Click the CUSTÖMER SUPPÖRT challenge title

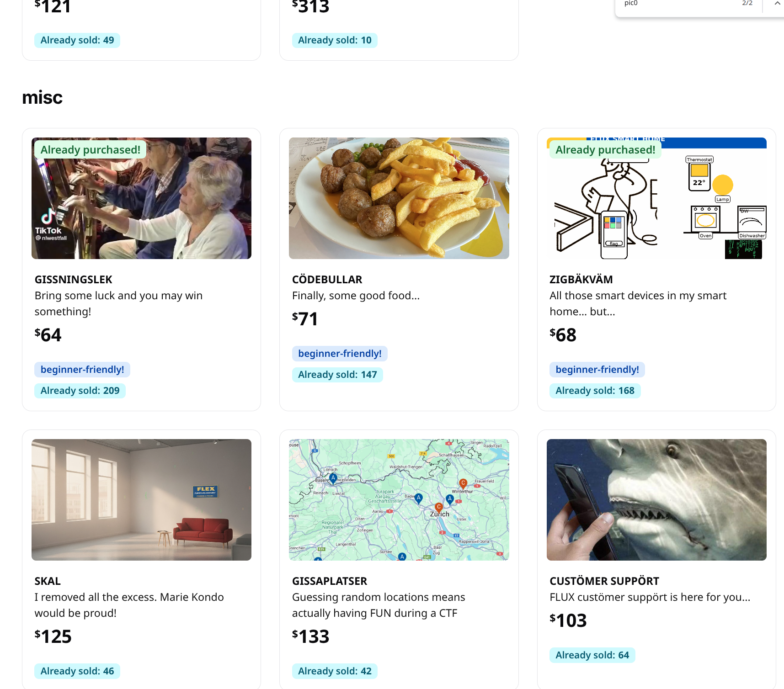(x=604, y=581)
